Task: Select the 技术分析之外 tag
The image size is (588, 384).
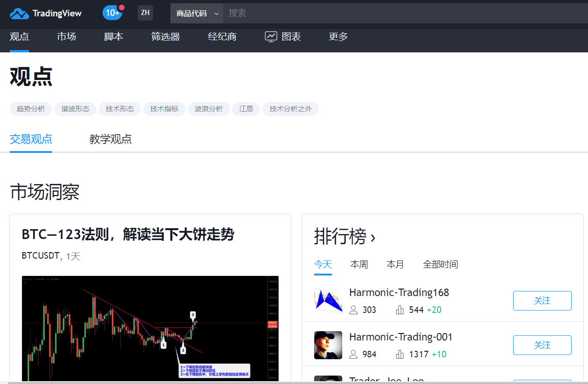Action: [x=291, y=109]
